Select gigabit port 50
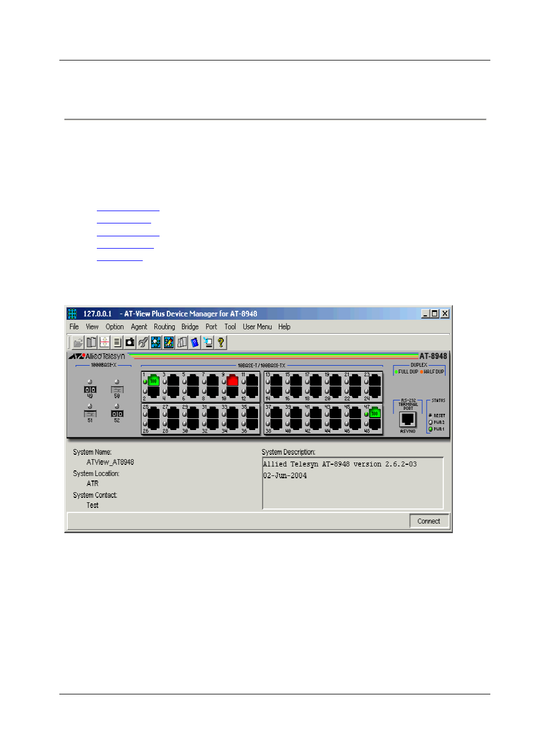 117,389
